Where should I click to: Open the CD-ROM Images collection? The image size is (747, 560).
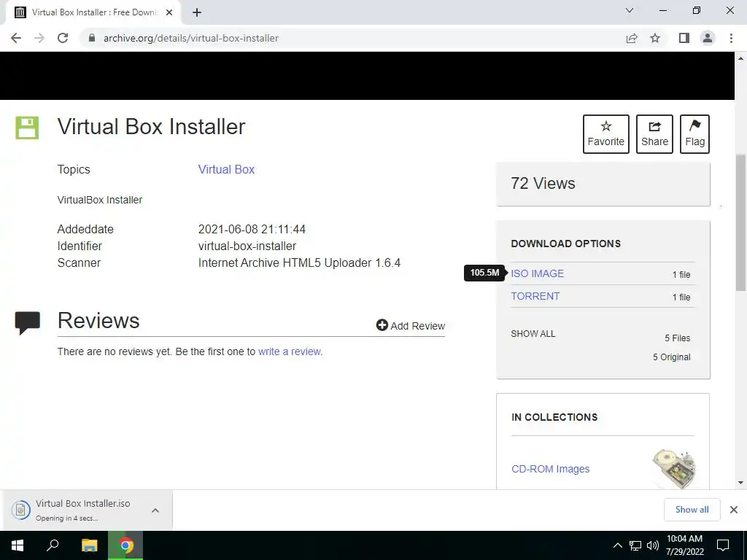pos(550,469)
